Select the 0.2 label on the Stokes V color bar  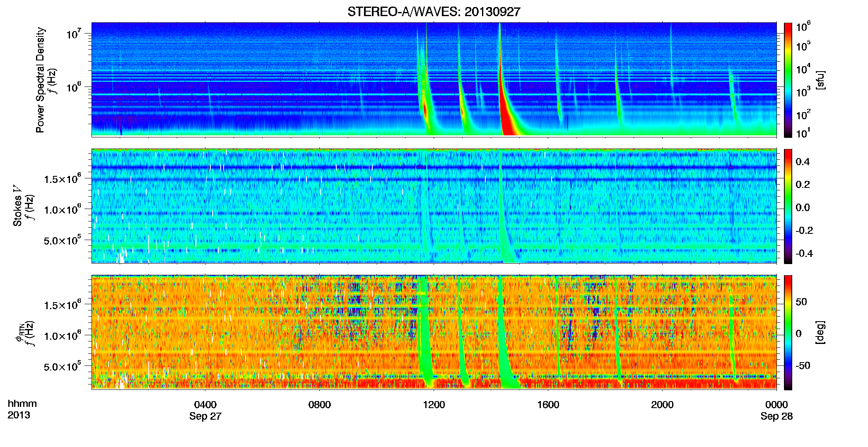(x=803, y=184)
